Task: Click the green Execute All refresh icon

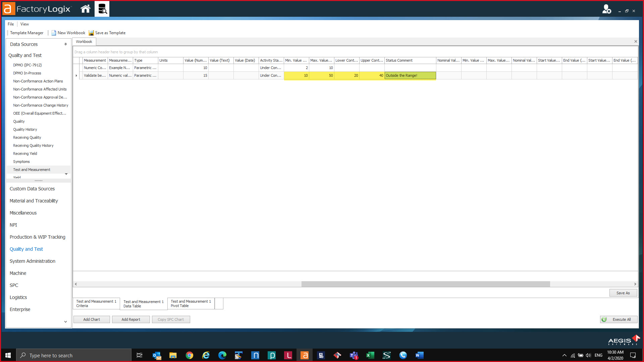Action: click(604, 319)
